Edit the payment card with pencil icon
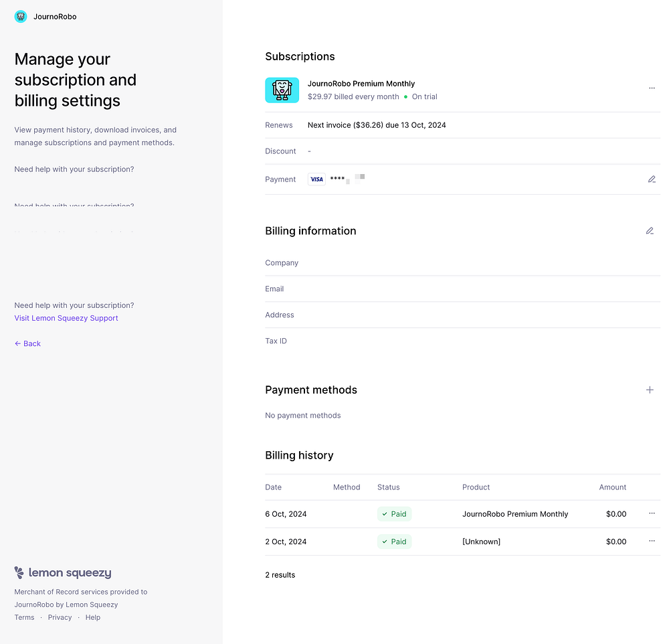 tap(652, 179)
